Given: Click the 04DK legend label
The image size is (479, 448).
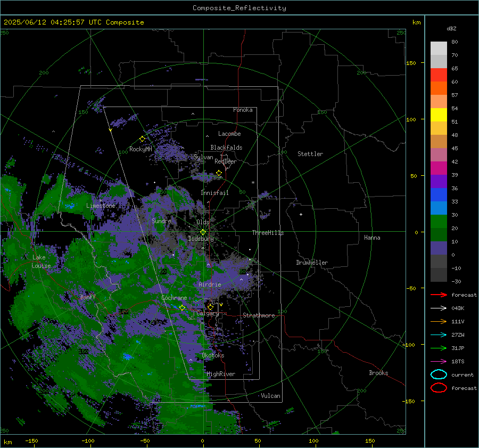Looking at the screenshot, I should 458,308.
